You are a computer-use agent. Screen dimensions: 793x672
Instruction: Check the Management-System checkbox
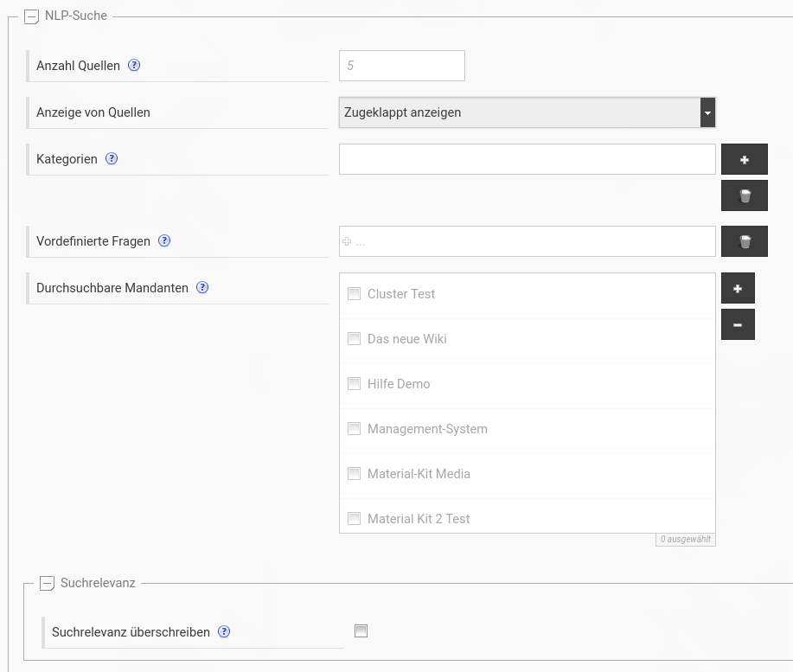354,429
